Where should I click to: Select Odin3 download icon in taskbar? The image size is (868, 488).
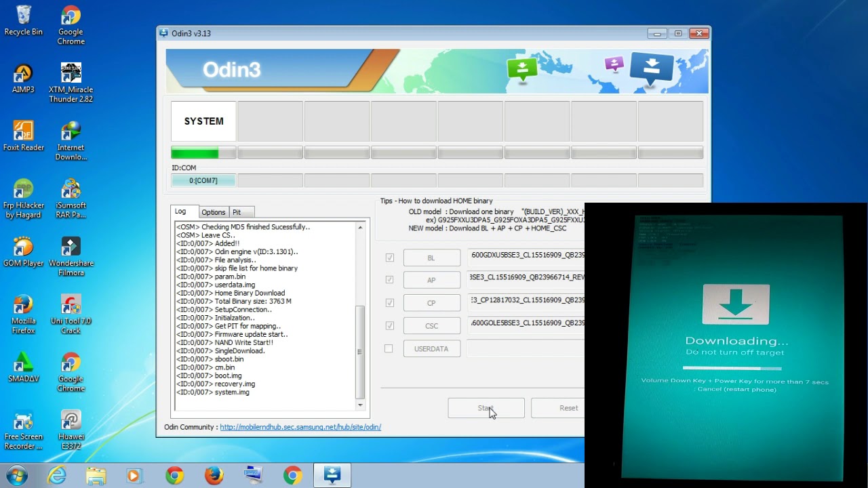click(332, 476)
